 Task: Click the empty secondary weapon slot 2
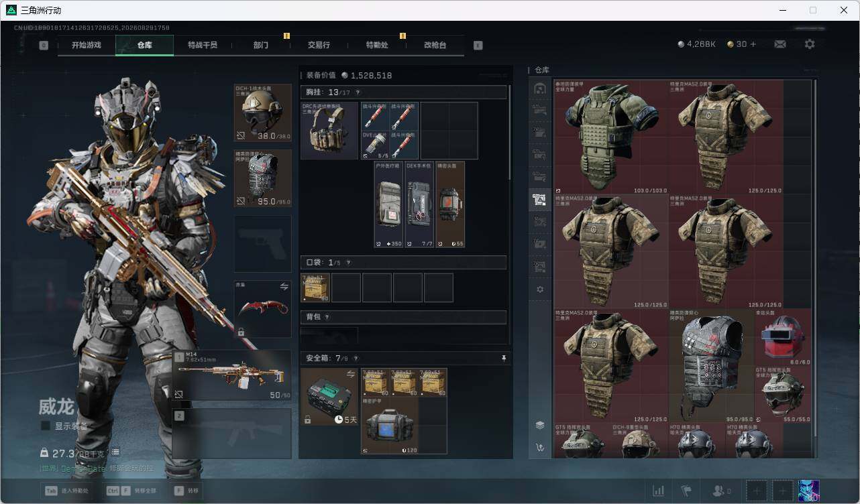tap(232, 434)
